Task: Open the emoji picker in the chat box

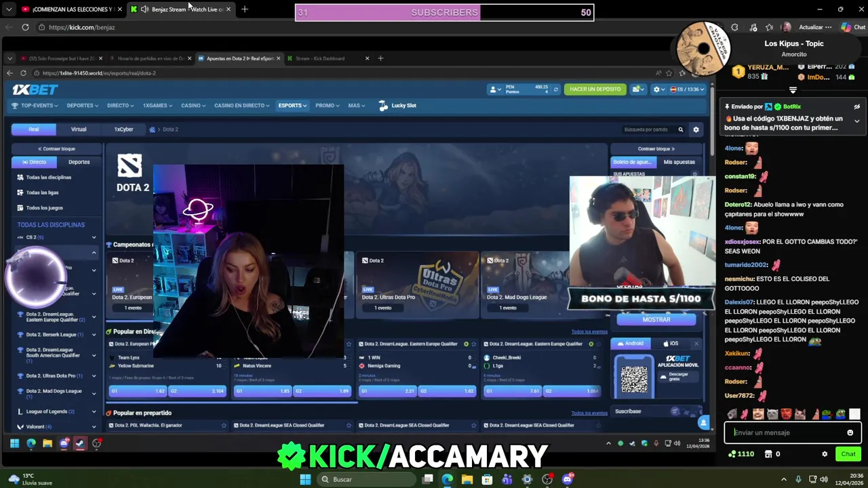Action: coord(850,432)
